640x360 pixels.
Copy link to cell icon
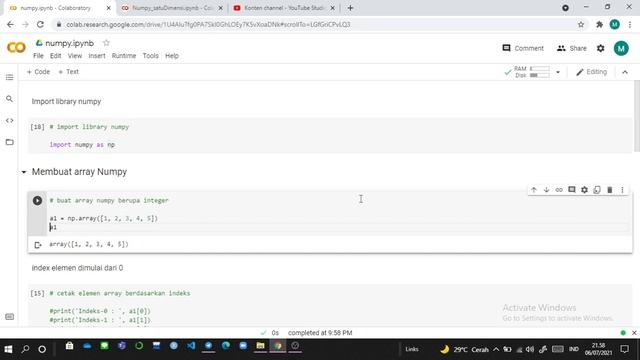(559, 190)
